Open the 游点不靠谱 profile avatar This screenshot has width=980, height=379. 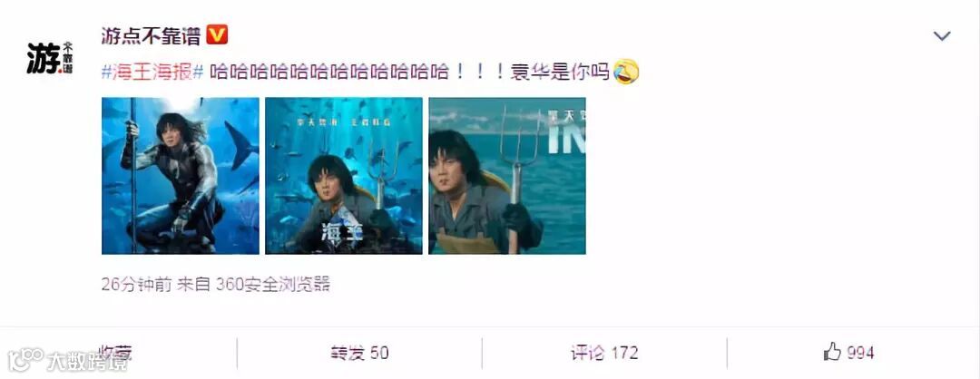click(49, 59)
